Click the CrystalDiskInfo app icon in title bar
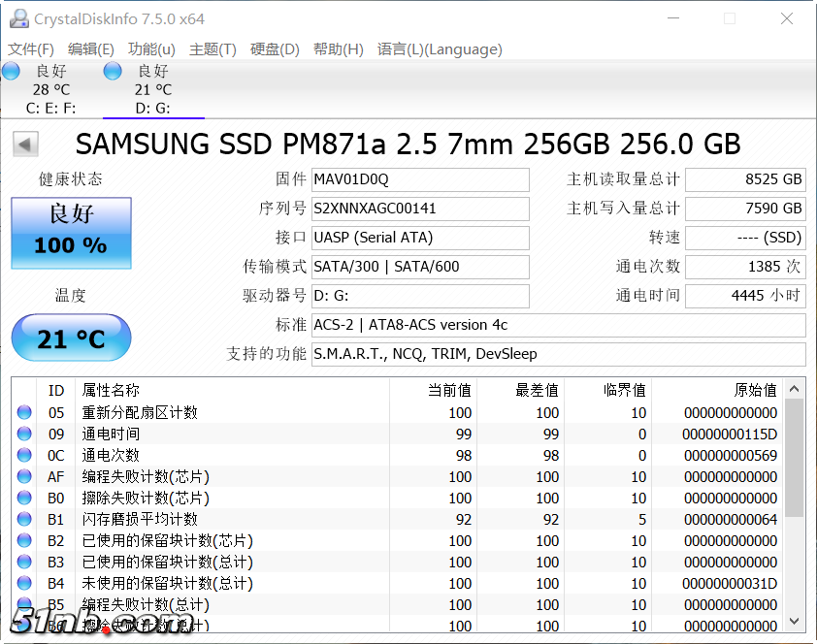The height and width of the screenshot is (644, 817). (18, 18)
